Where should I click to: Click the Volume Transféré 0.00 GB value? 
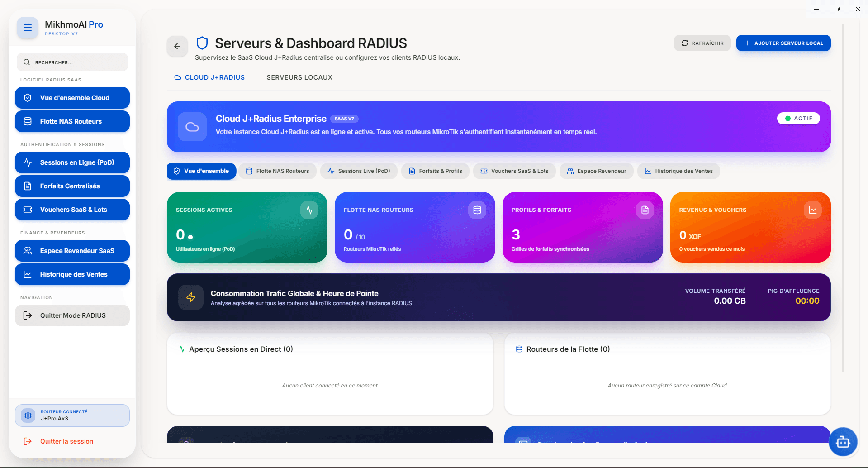coord(730,301)
